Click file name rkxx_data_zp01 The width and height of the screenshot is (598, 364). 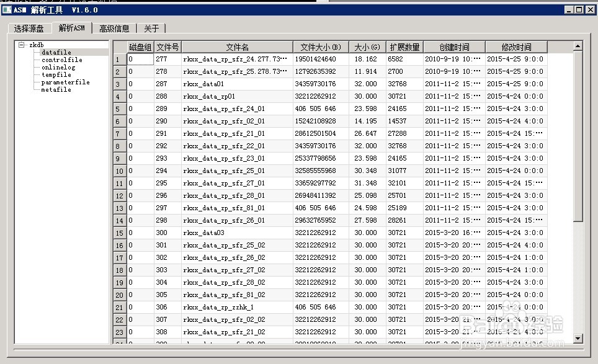click(209, 97)
